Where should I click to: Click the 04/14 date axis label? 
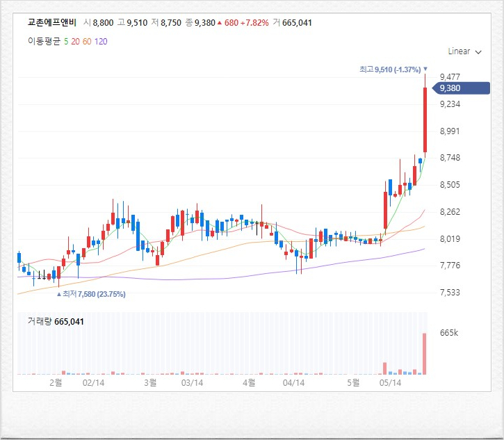pyautogui.click(x=293, y=383)
